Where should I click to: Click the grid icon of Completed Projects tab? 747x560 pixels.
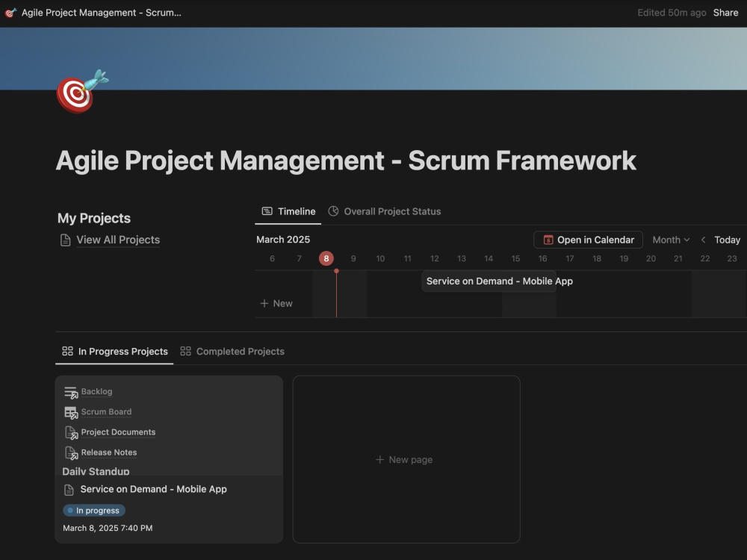point(185,351)
